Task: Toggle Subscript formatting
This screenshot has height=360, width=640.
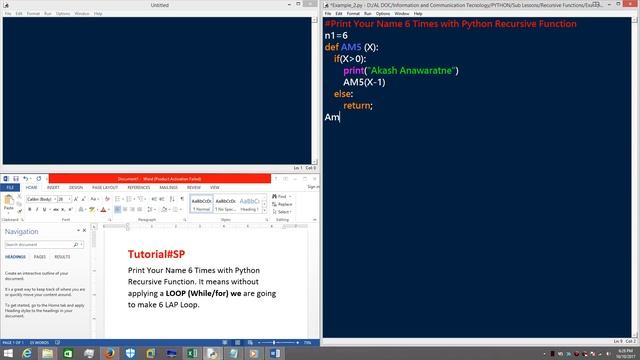Action: click(62, 209)
